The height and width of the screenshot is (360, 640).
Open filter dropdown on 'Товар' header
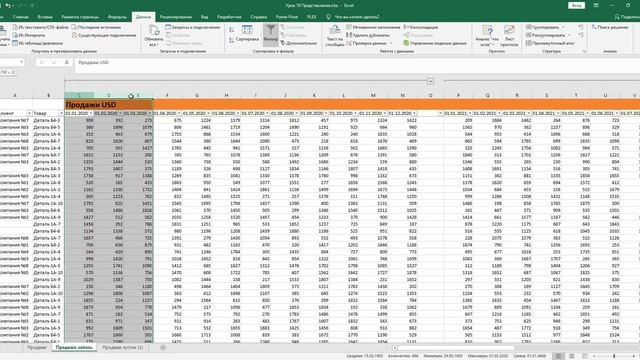point(61,113)
